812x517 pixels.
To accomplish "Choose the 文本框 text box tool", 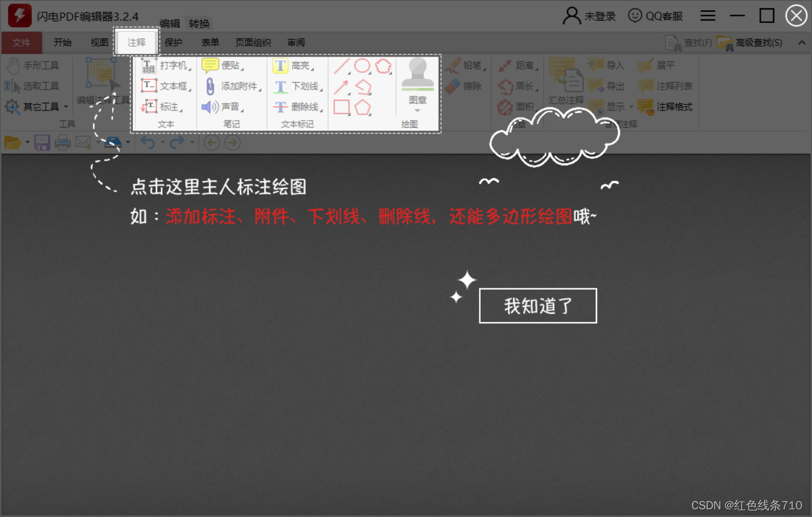I will [166, 86].
